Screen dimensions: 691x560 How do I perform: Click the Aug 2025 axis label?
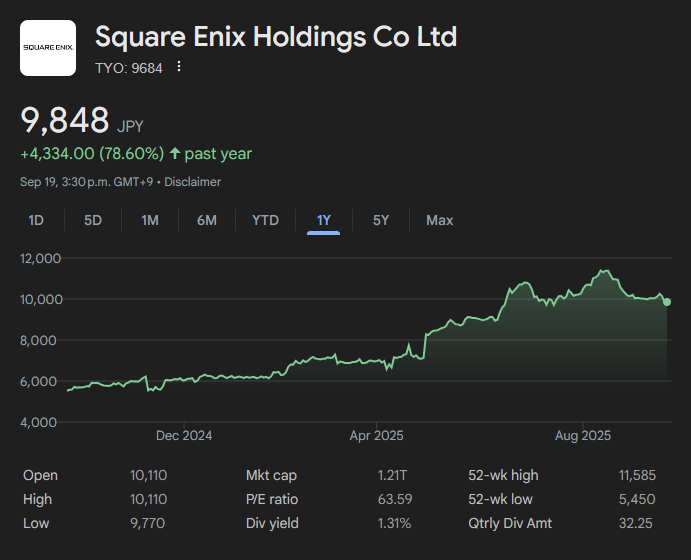[x=583, y=436]
